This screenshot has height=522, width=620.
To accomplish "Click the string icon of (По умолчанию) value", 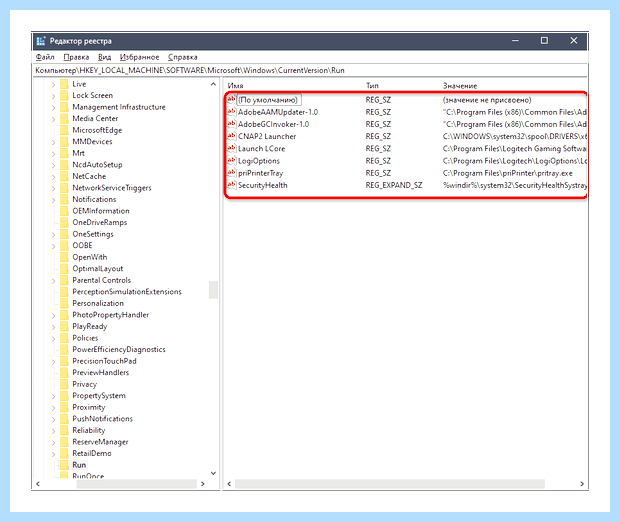I will (232, 99).
